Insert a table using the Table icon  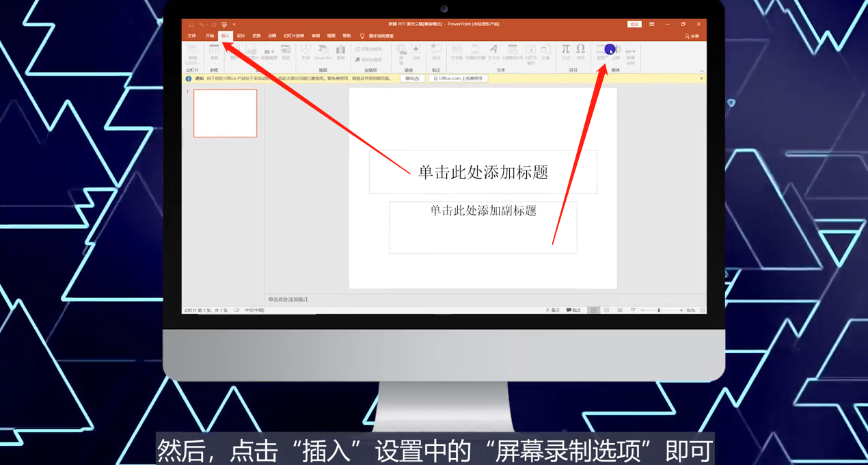(214, 51)
